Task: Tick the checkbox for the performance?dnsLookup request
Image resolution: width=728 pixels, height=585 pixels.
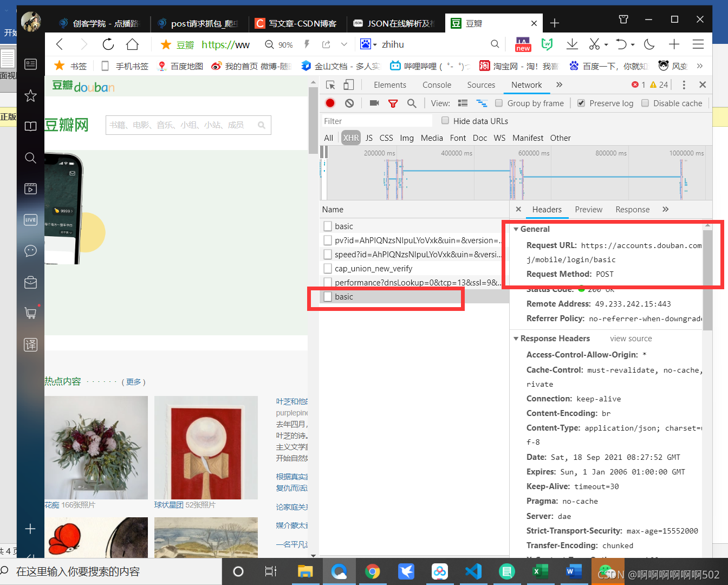Action: click(328, 282)
